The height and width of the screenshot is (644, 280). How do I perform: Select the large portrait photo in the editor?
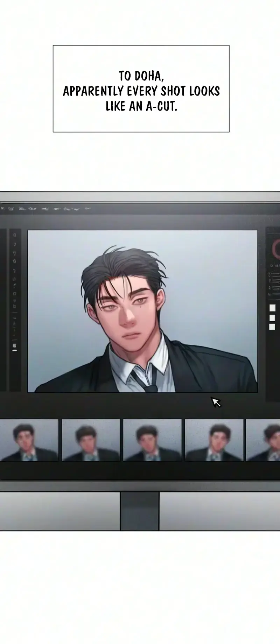click(x=142, y=311)
